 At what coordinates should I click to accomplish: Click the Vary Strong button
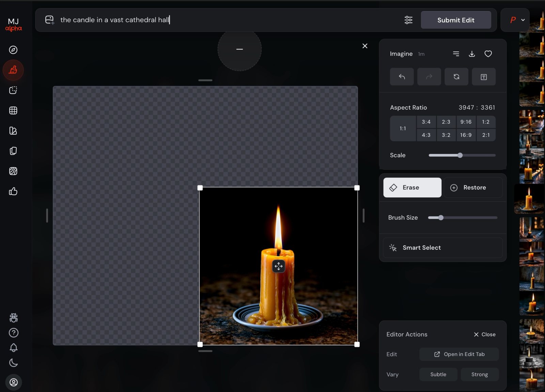tap(480, 374)
